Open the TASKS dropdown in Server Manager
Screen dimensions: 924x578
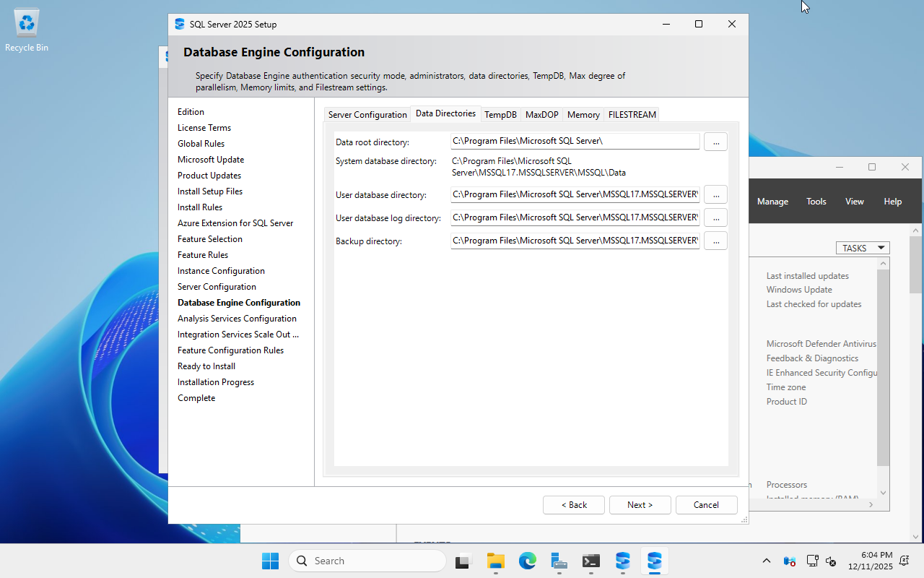pyautogui.click(x=863, y=248)
